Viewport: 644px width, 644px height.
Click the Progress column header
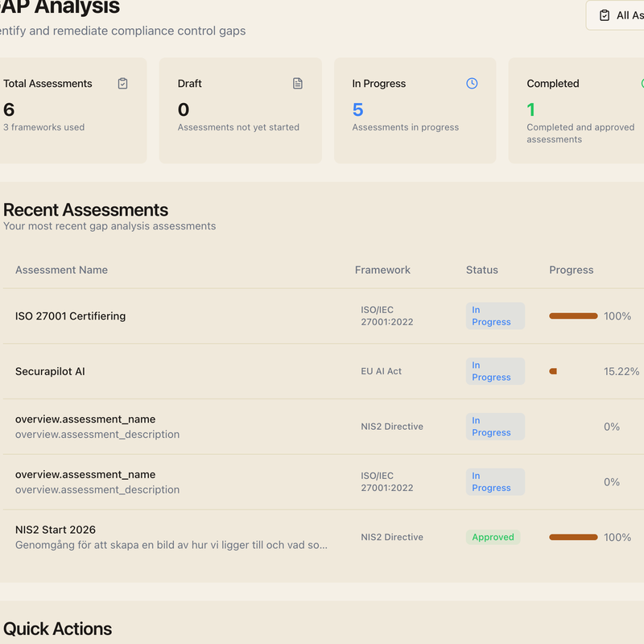pyautogui.click(x=572, y=270)
